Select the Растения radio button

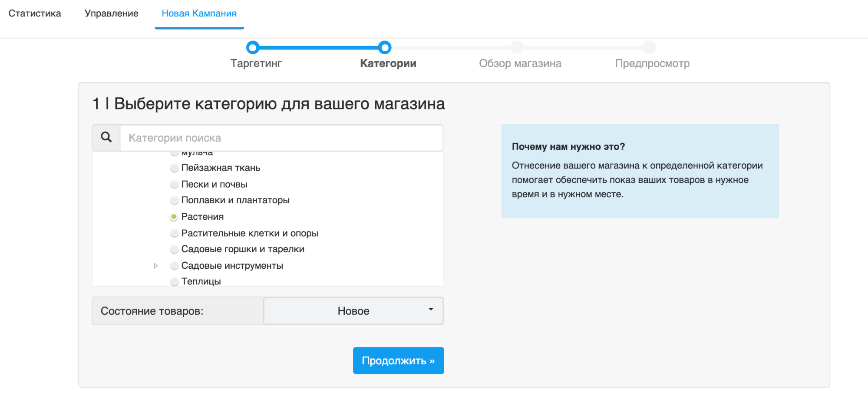(174, 217)
